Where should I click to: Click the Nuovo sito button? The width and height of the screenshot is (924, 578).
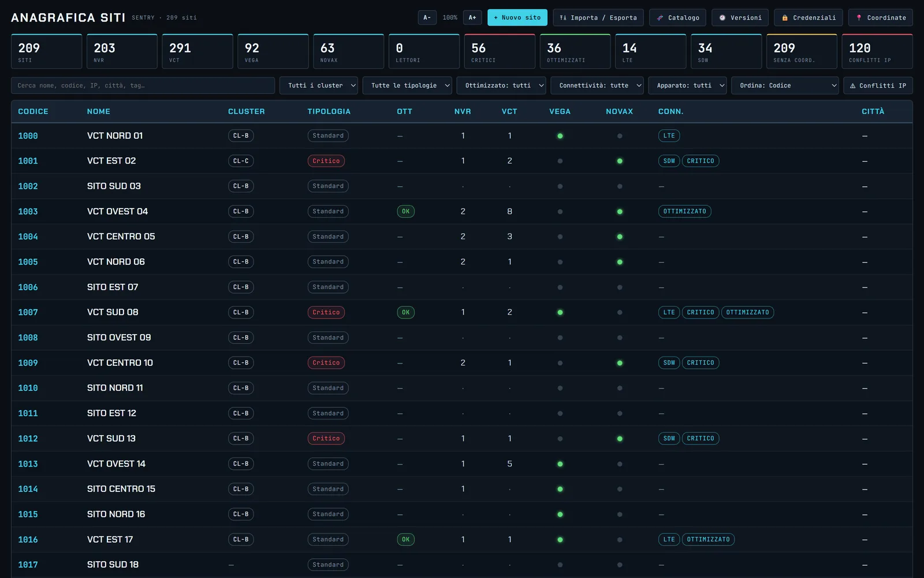point(517,18)
